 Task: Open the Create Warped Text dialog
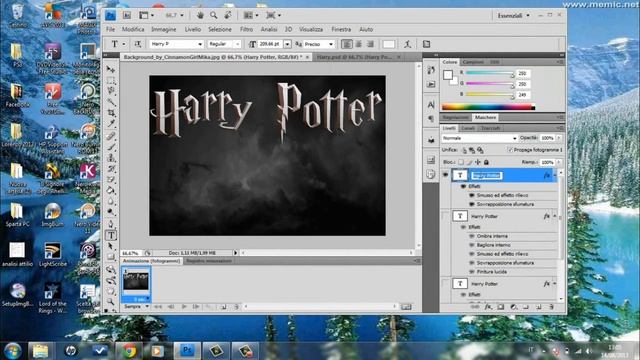tap(407, 44)
